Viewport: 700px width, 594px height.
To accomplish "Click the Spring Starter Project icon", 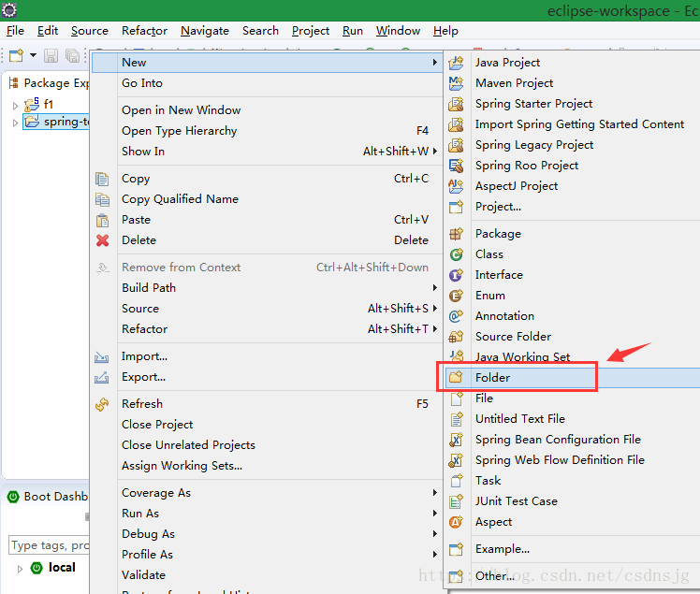I will tap(456, 104).
